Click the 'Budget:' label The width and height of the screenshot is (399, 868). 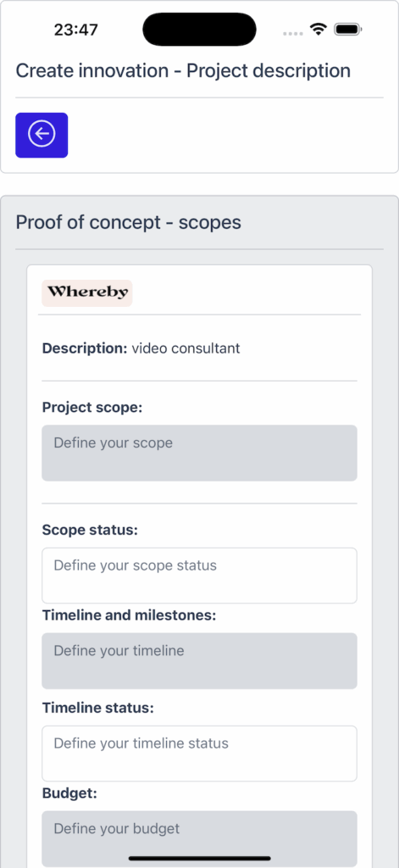click(69, 793)
